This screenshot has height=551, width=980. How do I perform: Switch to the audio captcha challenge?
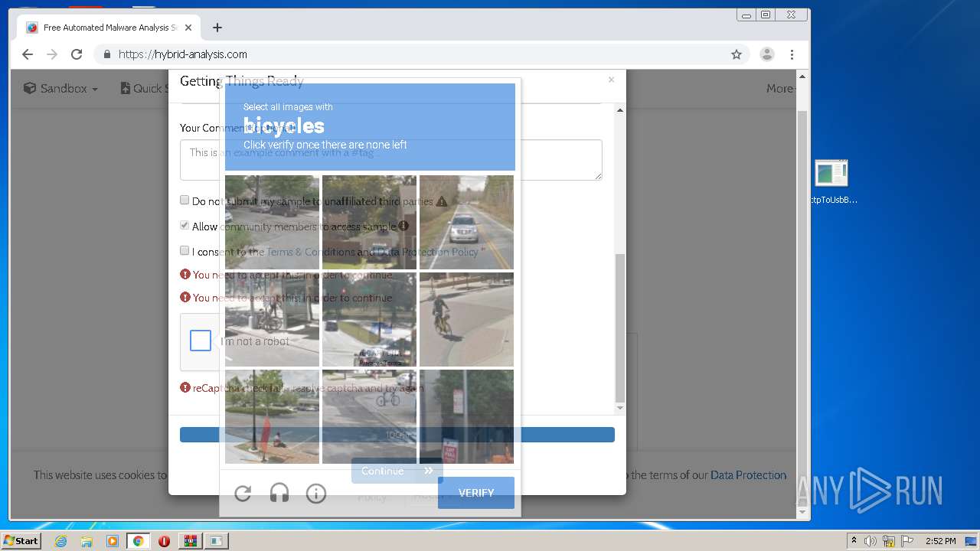click(x=279, y=494)
